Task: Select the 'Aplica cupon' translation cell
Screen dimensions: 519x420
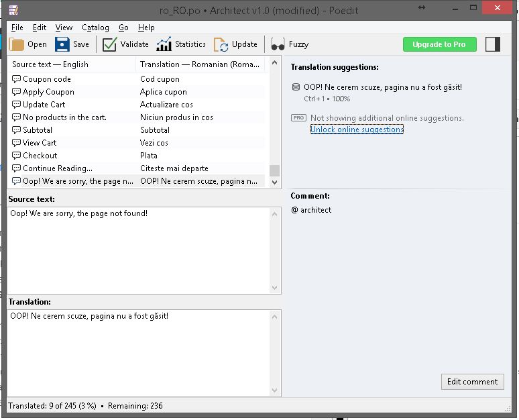Action: coord(164,92)
